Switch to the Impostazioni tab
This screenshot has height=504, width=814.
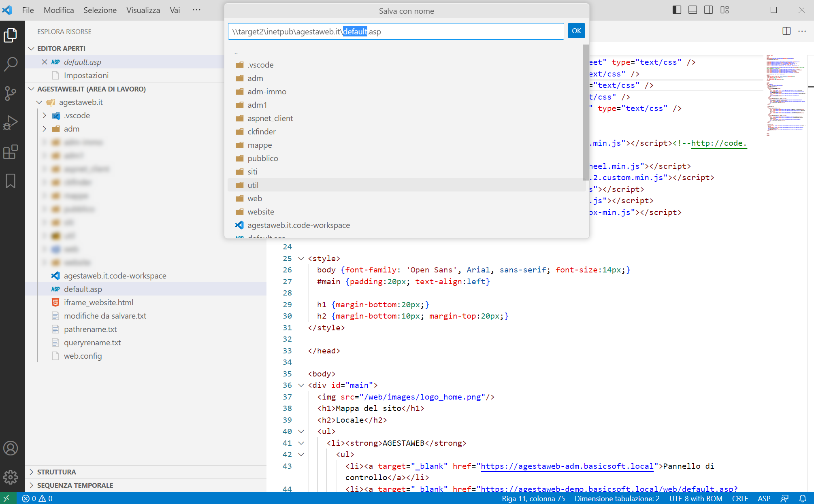(x=86, y=75)
